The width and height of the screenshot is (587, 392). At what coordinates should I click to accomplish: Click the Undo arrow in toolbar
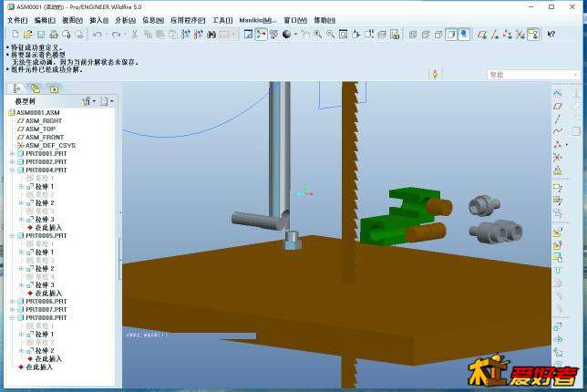pos(96,35)
